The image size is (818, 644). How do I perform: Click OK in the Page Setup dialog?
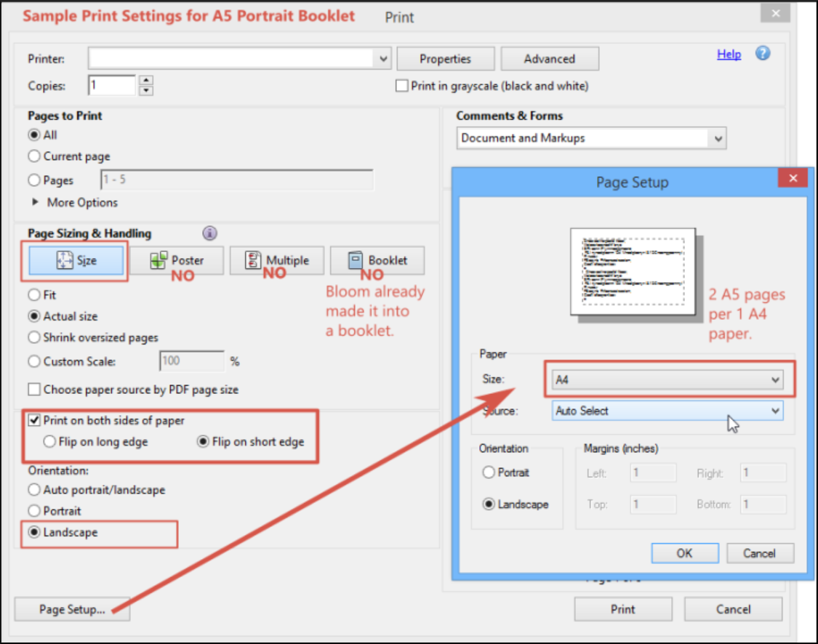[684, 553]
